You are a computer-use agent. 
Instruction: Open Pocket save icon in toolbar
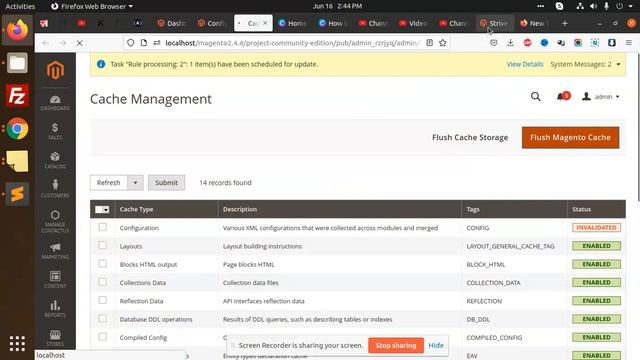(x=493, y=43)
